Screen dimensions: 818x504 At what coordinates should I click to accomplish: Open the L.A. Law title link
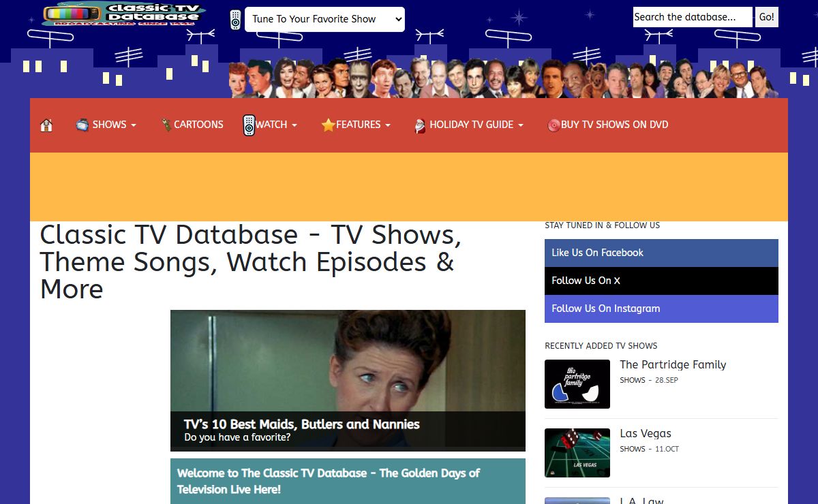(641, 501)
